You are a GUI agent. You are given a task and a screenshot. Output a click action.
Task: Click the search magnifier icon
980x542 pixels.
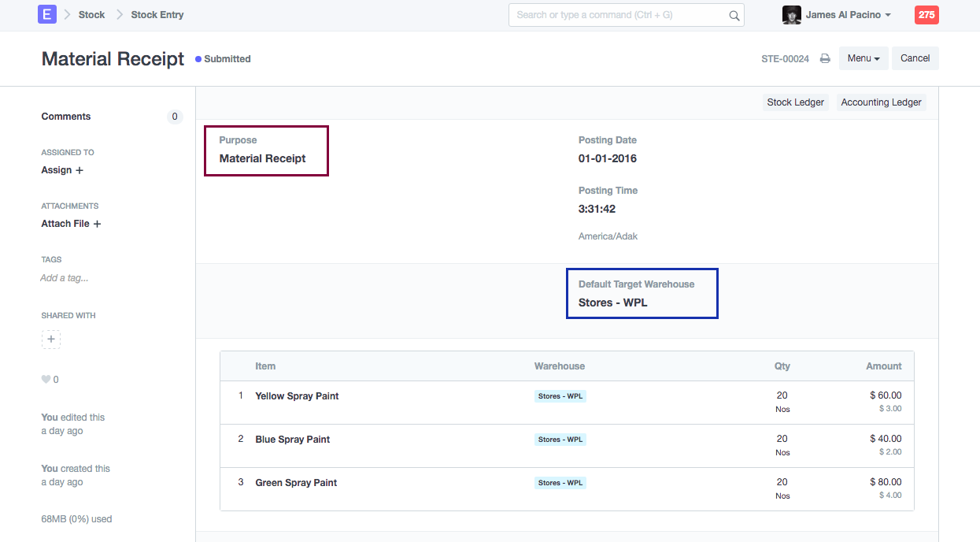coord(734,15)
